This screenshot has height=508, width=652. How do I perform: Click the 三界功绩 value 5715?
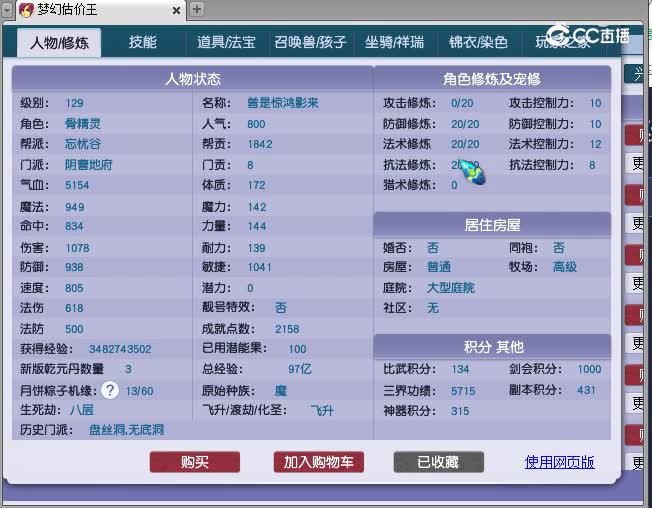pyautogui.click(x=463, y=391)
